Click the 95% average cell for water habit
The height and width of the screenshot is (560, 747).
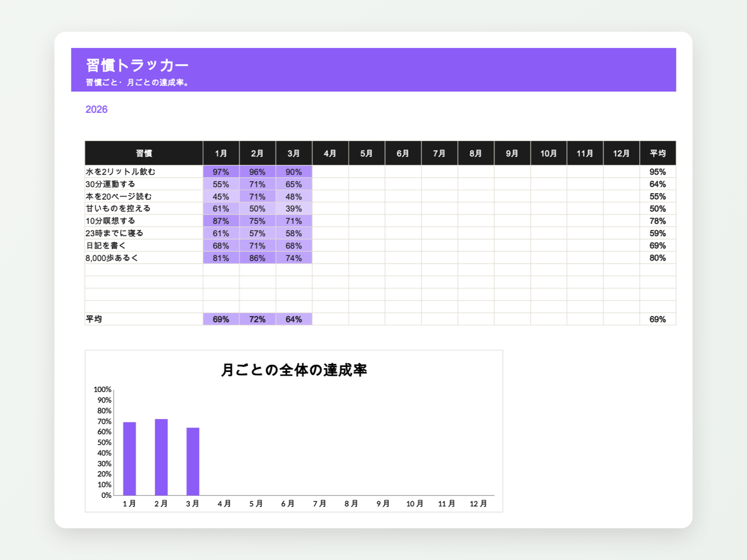[x=658, y=172]
